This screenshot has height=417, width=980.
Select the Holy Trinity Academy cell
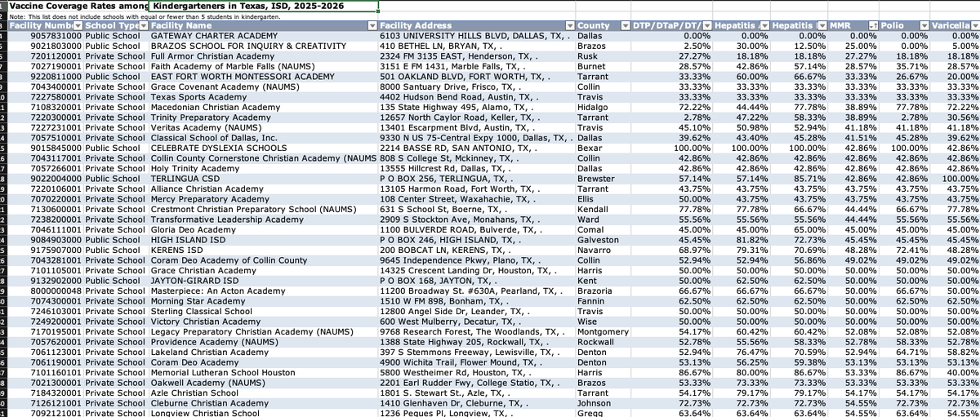tap(264, 168)
